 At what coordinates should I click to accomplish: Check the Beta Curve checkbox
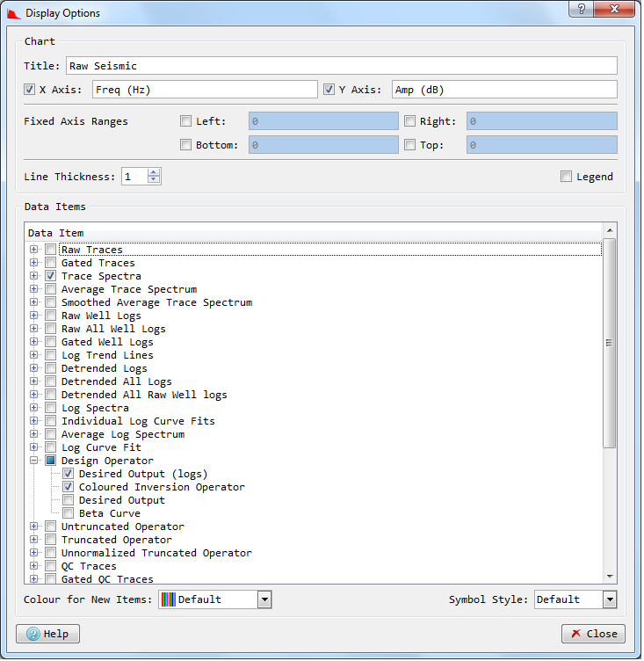click(x=69, y=514)
